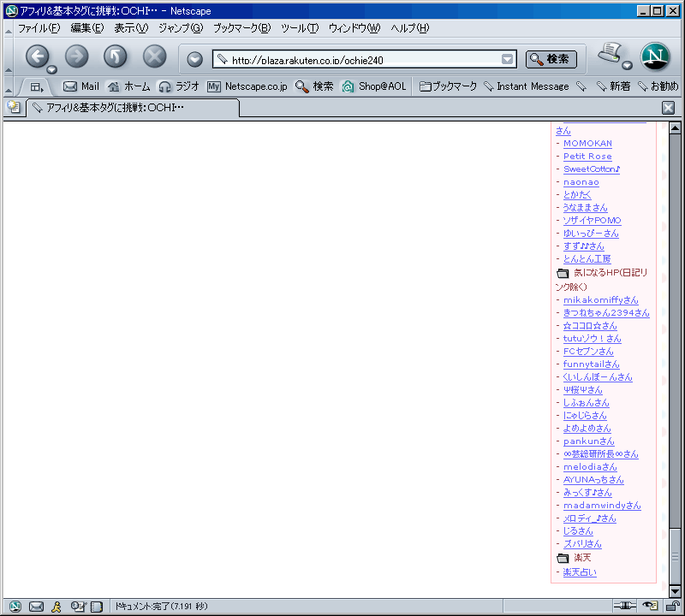Open Mail from the personal toolbar
This screenshot has width=685, height=616.
(81, 86)
